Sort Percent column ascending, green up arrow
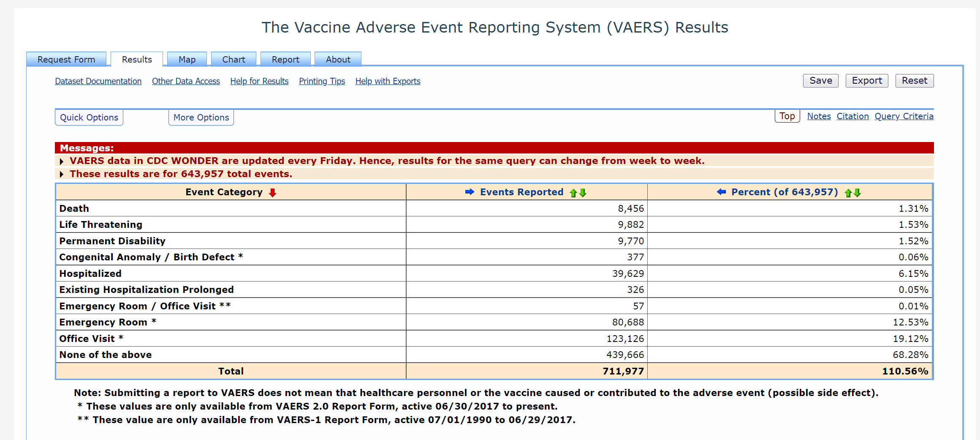The image size is (980, 440). 848,193
